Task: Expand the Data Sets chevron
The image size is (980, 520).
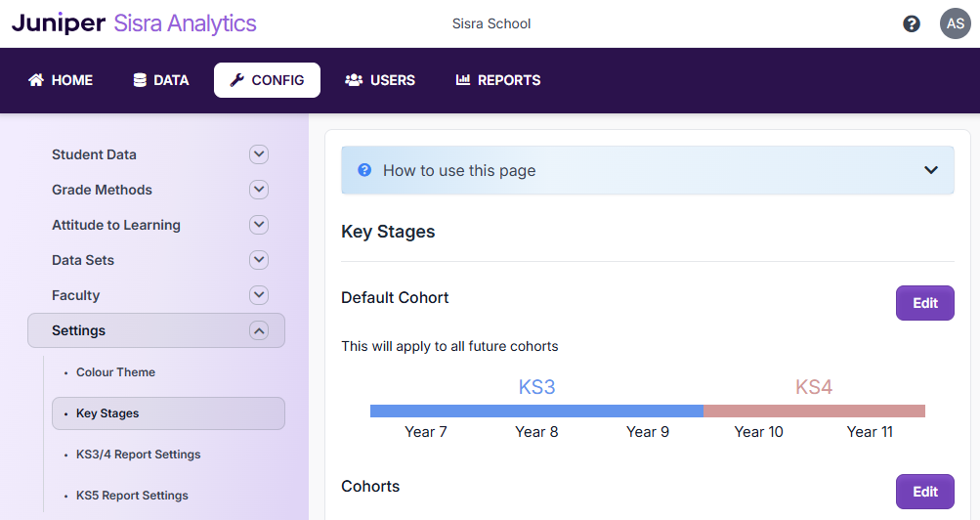Action: (x=258, y=260)
